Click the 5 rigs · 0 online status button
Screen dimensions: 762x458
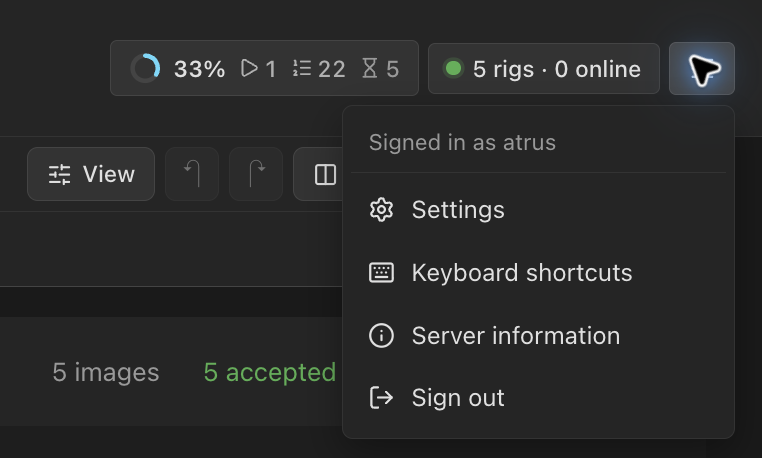coord(544,69)
